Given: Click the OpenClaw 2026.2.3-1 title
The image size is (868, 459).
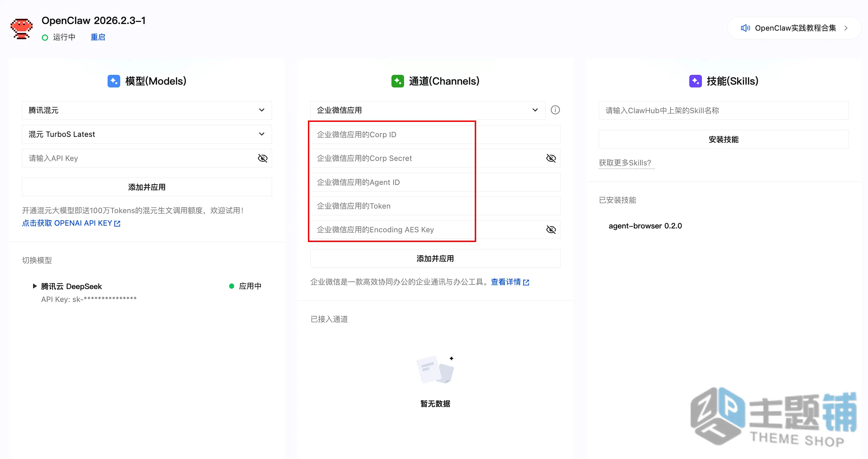Looking at the screenshot, I should [94, 21].
